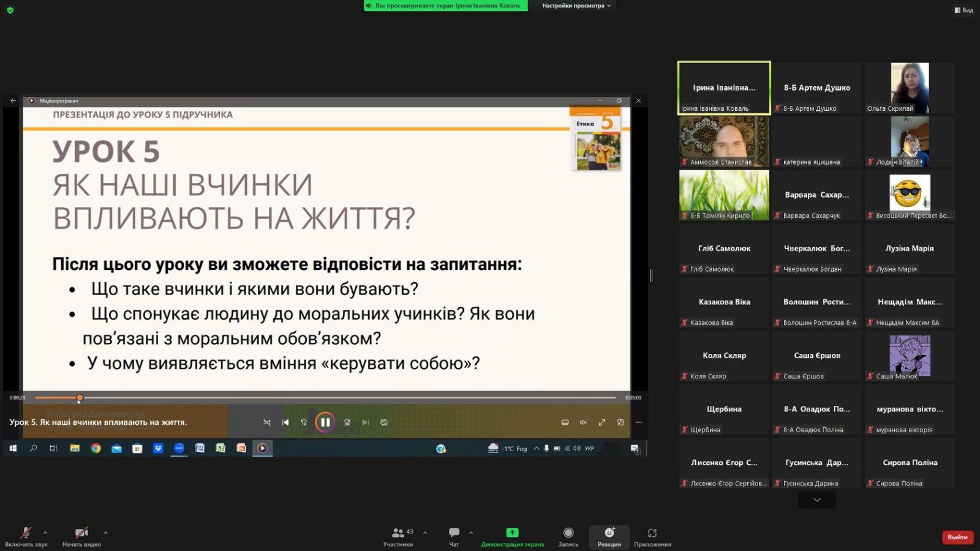Click the Варвара Сахарчук tile
Viewport: 980px width, 551px height.
tap(816, 195)
